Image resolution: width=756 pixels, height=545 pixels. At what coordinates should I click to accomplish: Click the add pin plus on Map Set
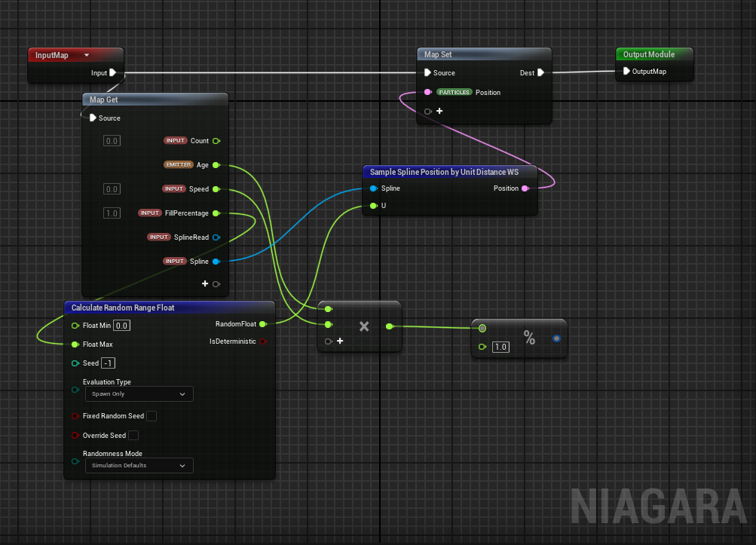click(439, 111)
